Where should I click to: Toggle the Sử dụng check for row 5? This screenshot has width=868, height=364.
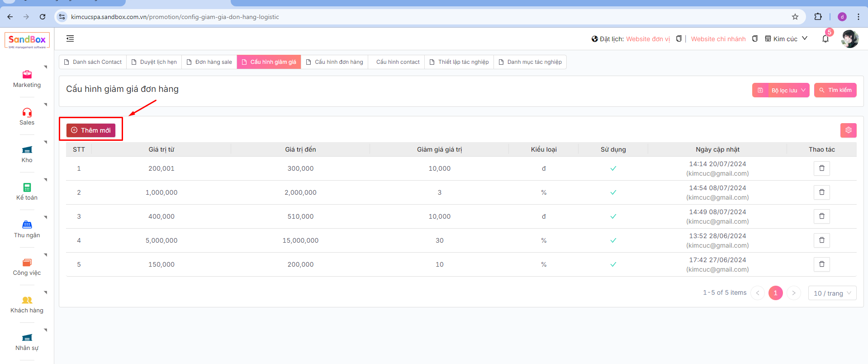coord(613,264)
